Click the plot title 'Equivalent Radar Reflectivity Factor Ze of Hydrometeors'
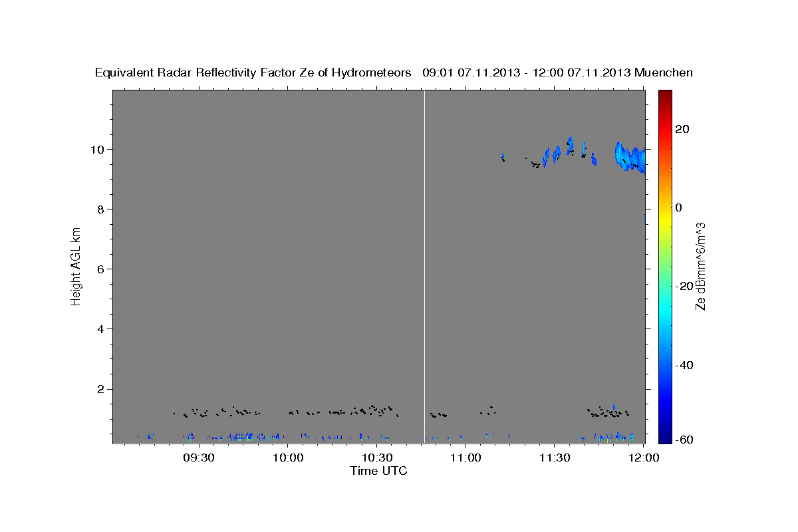Viewport: 798px width, 532px height. pos(253,73)
